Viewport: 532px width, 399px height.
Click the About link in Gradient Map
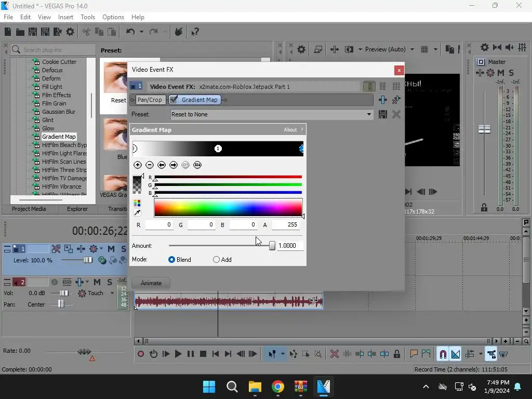point(290,129)
